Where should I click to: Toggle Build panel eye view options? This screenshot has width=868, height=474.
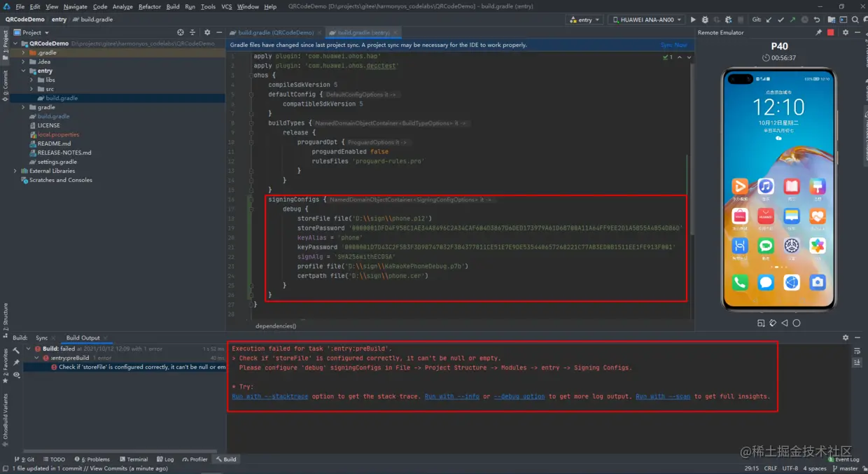tap(16, 375)
